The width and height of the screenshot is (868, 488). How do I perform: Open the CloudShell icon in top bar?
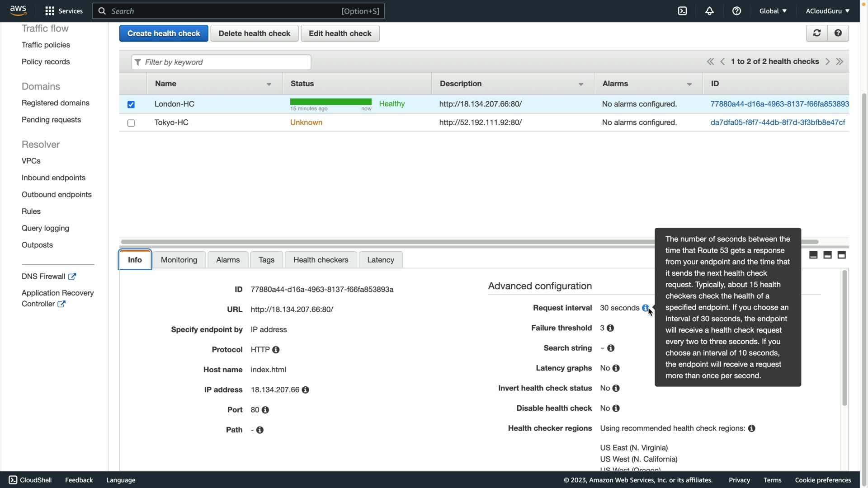click(682, 11)
